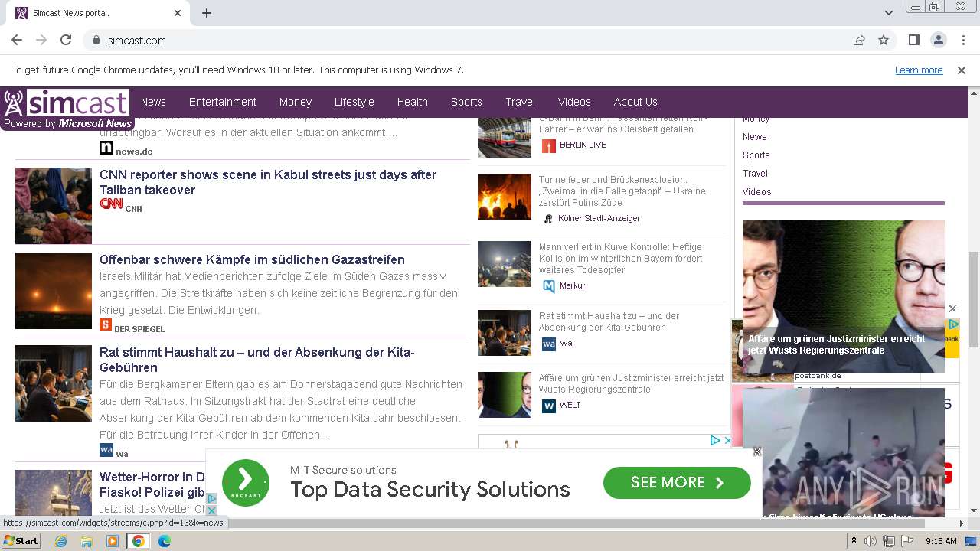
Task: Click the Merkur source icon
Action: (548, 286)
